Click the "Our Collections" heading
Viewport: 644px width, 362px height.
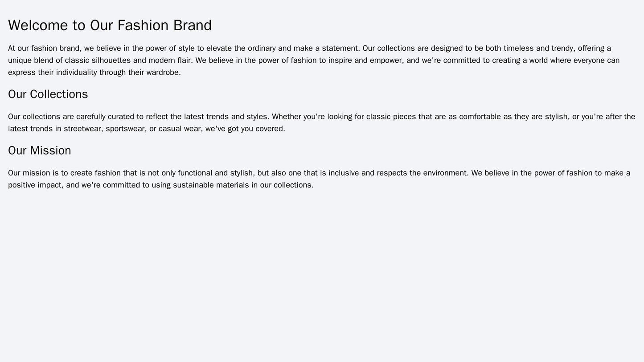(x=48, y=94)
